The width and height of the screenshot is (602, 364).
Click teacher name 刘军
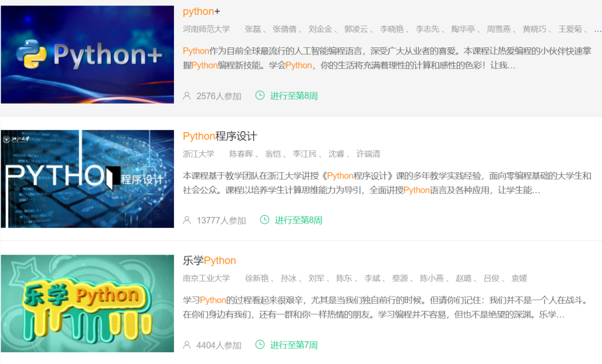click(x=317, y=278)
